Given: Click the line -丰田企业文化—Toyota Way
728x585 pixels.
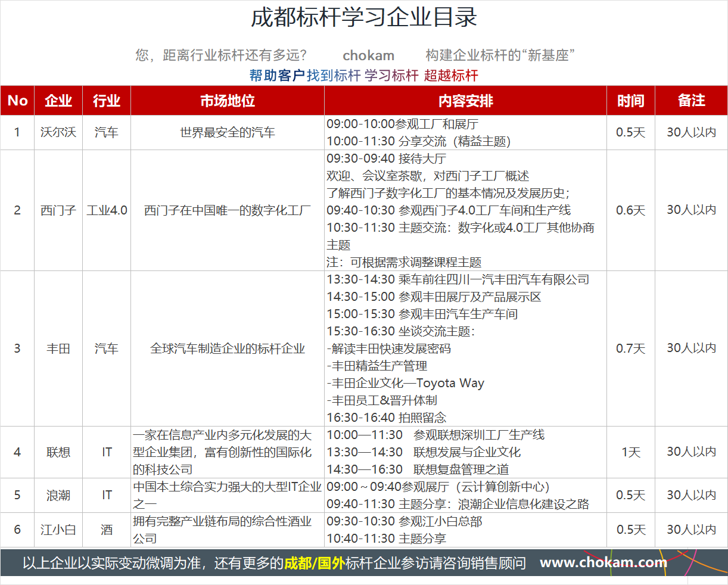Looking at the screenshot, I should pos(405,383).
